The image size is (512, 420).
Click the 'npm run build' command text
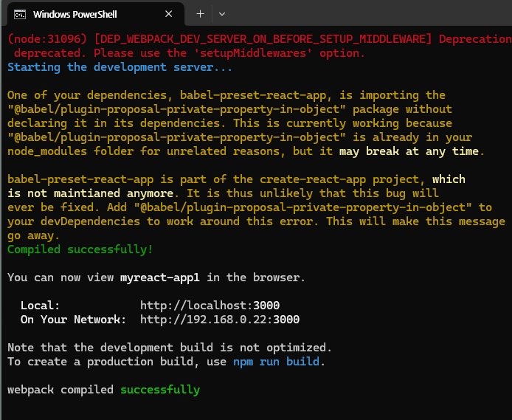[x=276, y=362]
